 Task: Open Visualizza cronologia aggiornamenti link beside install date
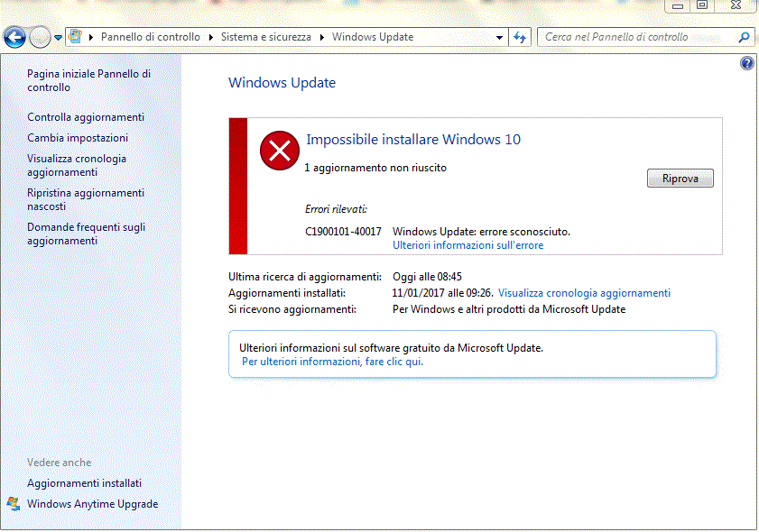pyautogui.click(x=584, y=293)
